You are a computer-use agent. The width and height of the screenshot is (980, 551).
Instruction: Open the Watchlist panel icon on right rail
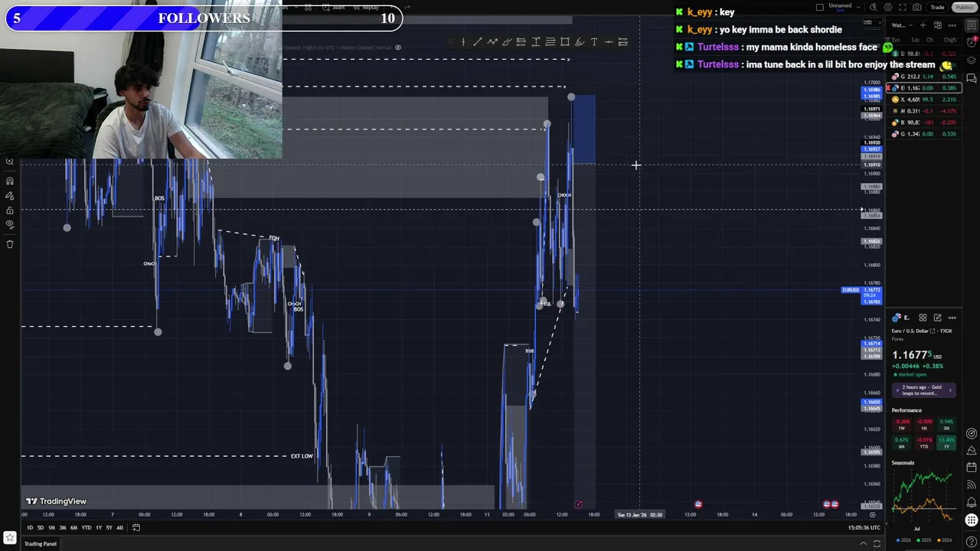[972, 25]
